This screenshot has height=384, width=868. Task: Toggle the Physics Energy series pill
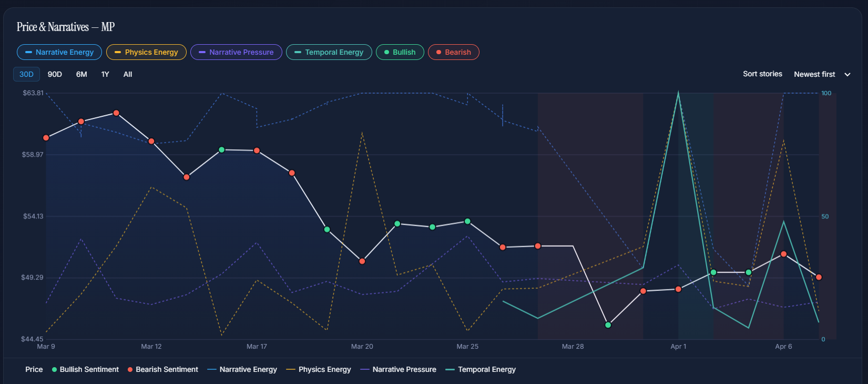146,52
